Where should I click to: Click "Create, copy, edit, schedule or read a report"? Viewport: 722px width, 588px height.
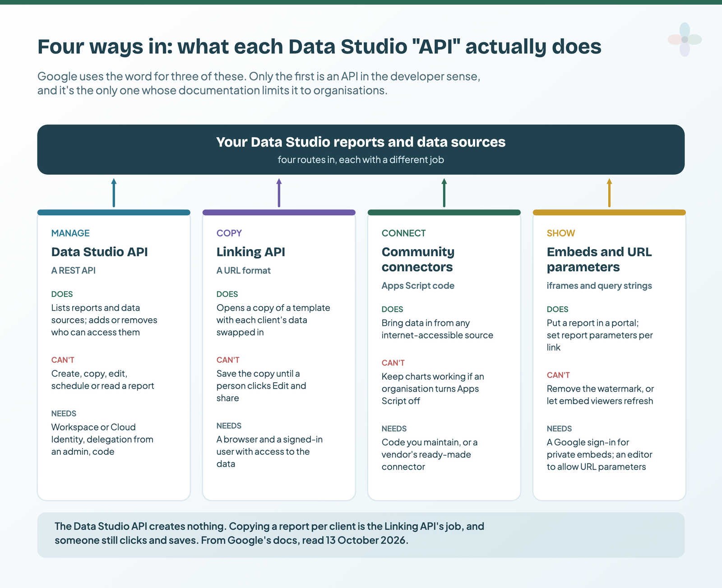coord(102,380)
